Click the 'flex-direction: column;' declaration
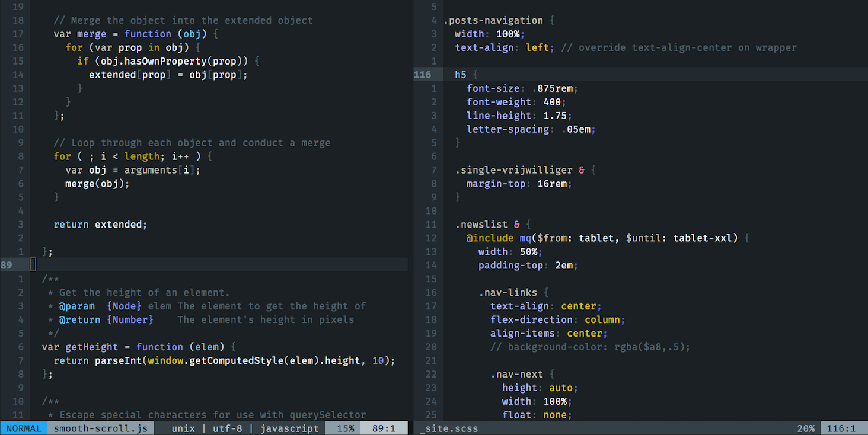Viewport: 868px width, 435px height. tap(558, 319)
